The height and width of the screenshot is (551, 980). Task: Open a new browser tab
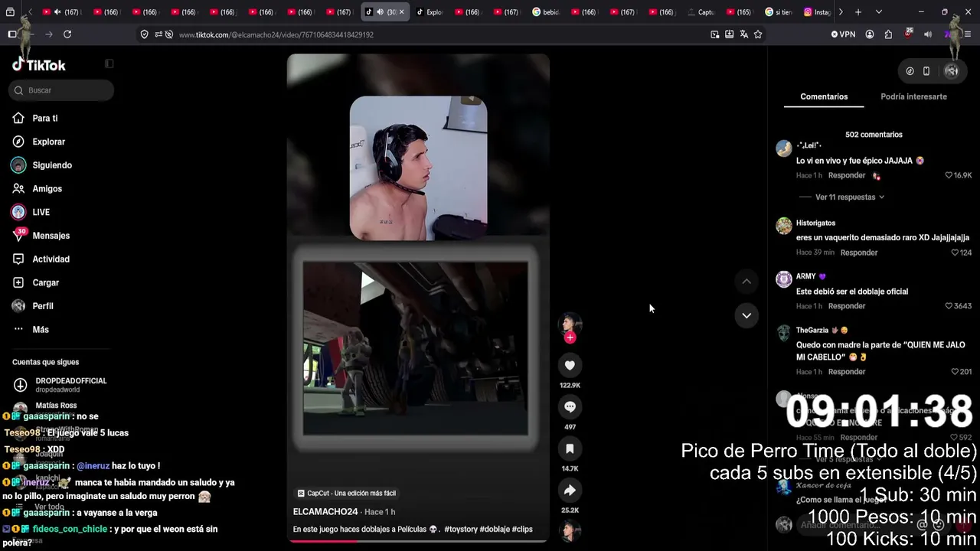(858, 12)
